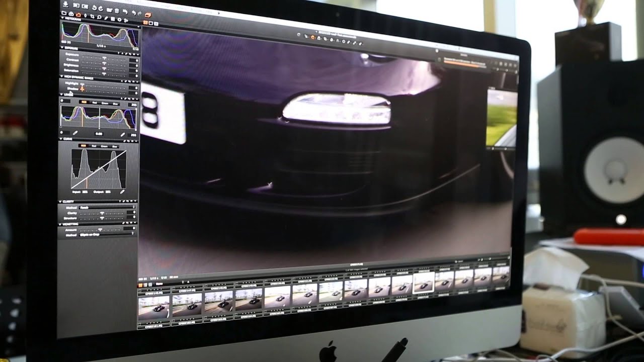Click the Exposure panel help question icon
This screenshot has width=644, height=362.
pos(119,53)
